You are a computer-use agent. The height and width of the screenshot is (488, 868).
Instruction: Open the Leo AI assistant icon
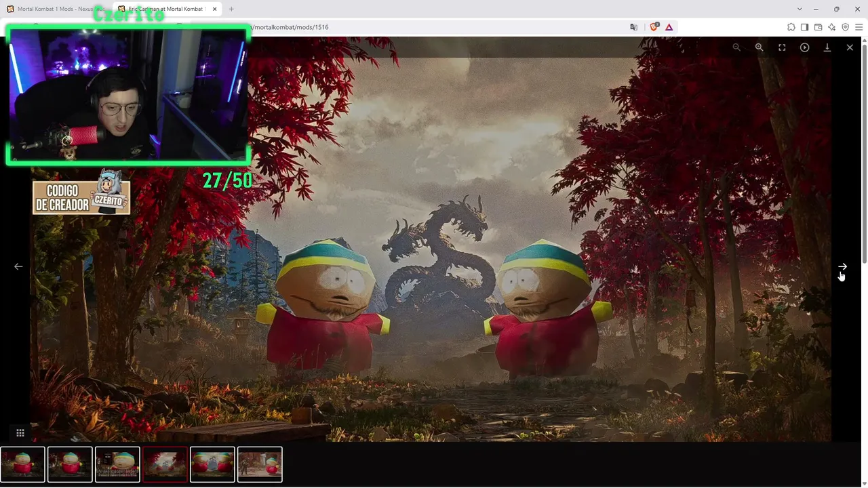831,27
